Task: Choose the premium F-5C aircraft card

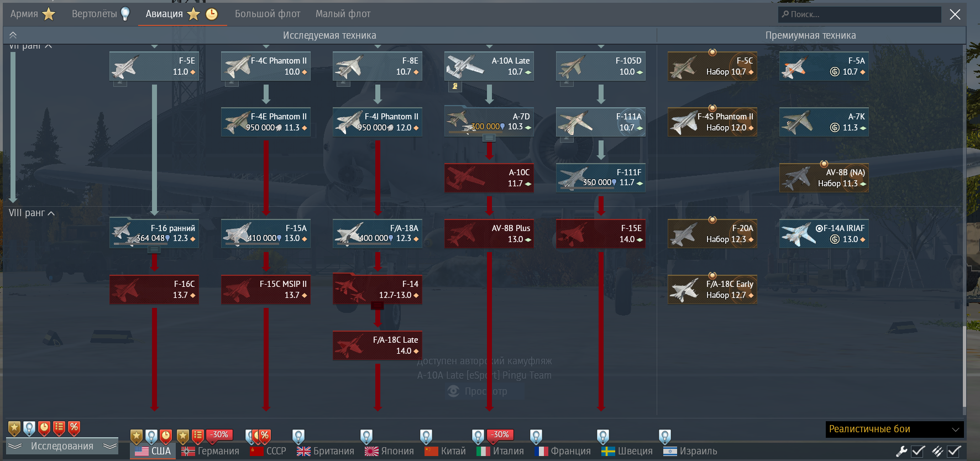Action: coord(712,66)
